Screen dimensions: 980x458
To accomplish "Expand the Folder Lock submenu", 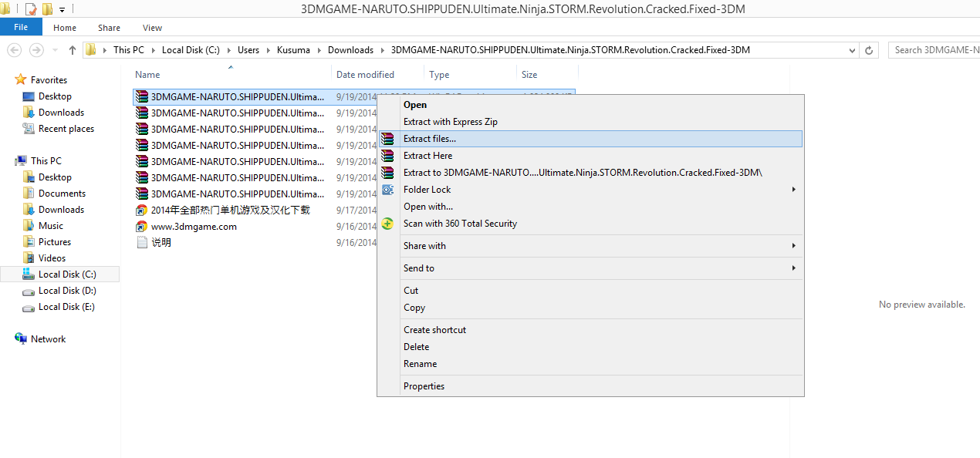I will coord(794,190).
